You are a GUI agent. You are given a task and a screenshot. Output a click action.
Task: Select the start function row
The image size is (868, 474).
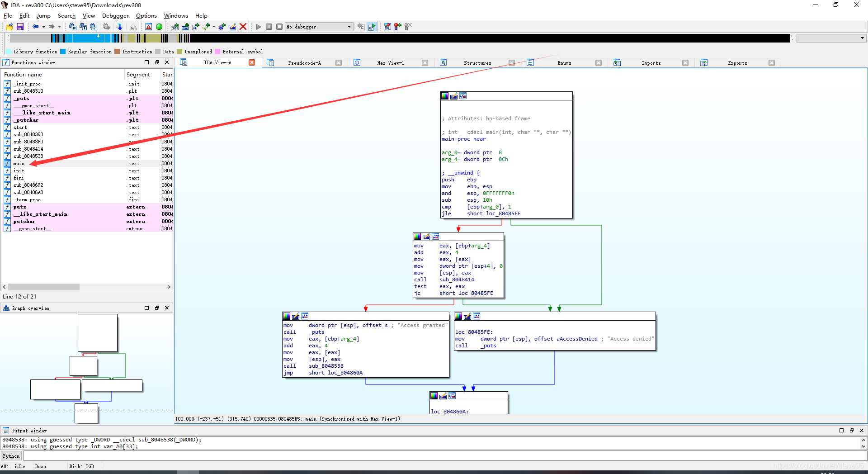[x=87, y=127]
